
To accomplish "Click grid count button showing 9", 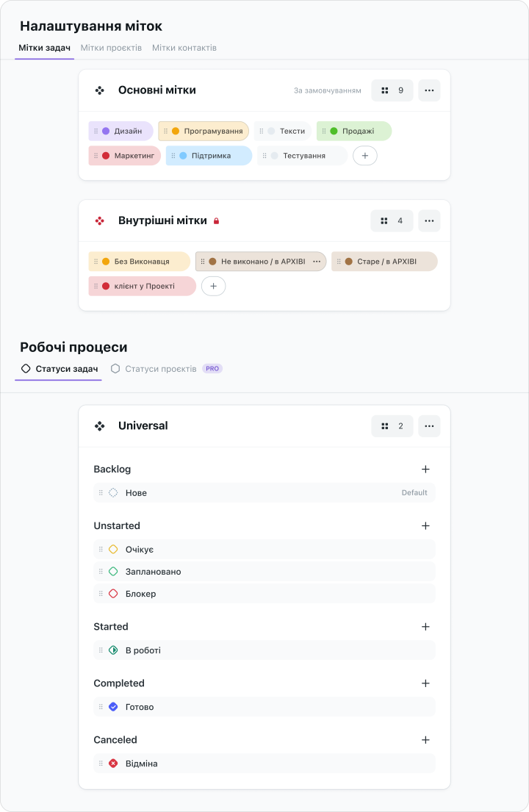I will click(392, 90).
